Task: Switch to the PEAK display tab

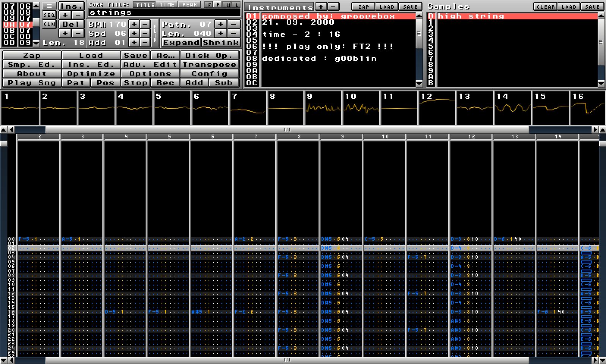Action: [x=189, y=5]
